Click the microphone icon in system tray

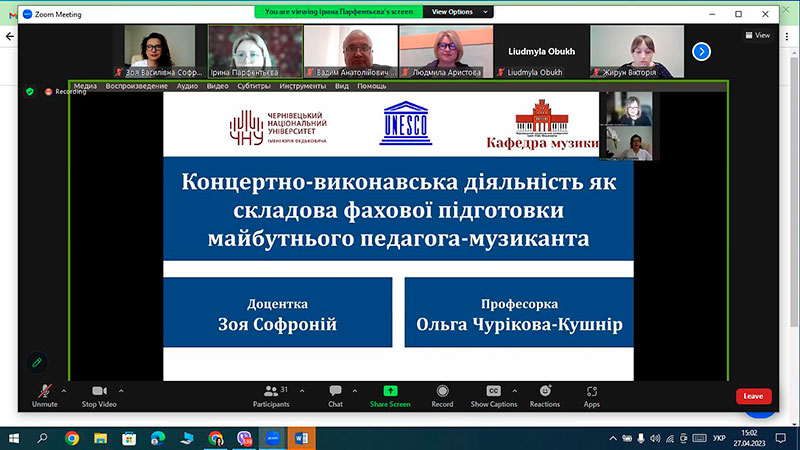tap(641, 438)
